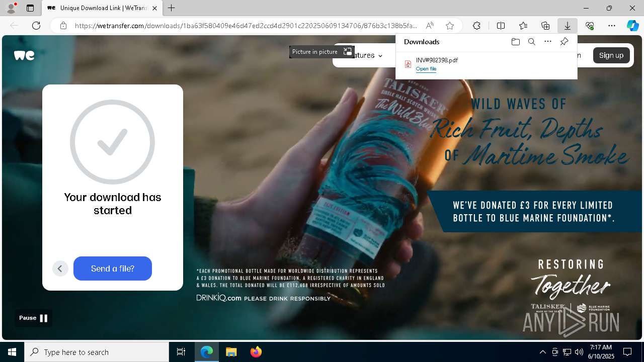This screenshot has width=644, height=362.
Task: Open the Extensions puzzle icon
Action: [476, 26]
